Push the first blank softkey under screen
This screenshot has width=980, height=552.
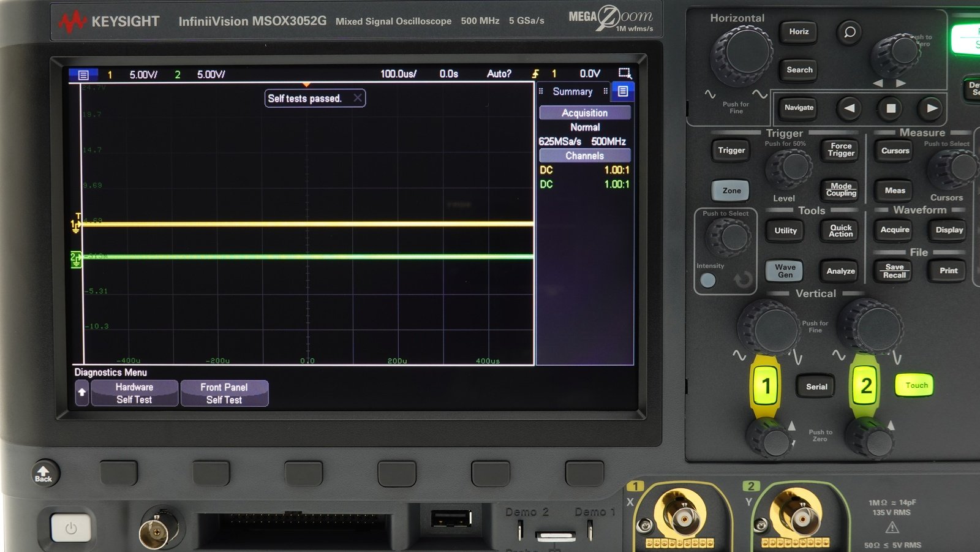(118, 474)
